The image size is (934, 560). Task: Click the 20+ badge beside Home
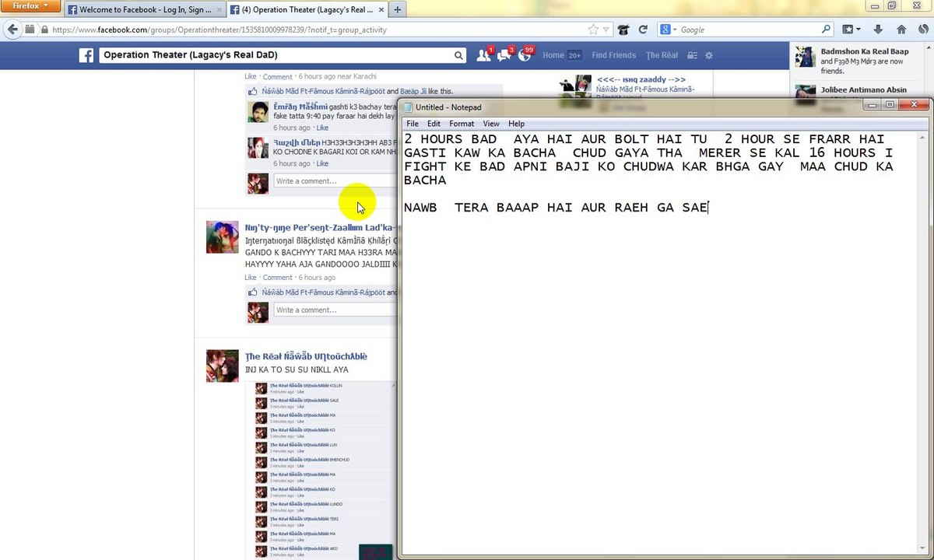pyautogui.click(x=574, y=55)
